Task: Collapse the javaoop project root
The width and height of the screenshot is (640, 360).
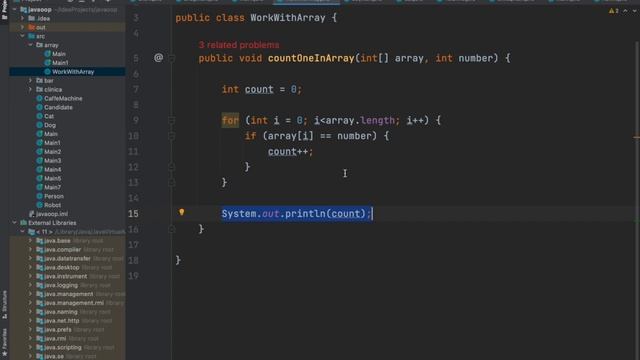Action: pos(15,9)
